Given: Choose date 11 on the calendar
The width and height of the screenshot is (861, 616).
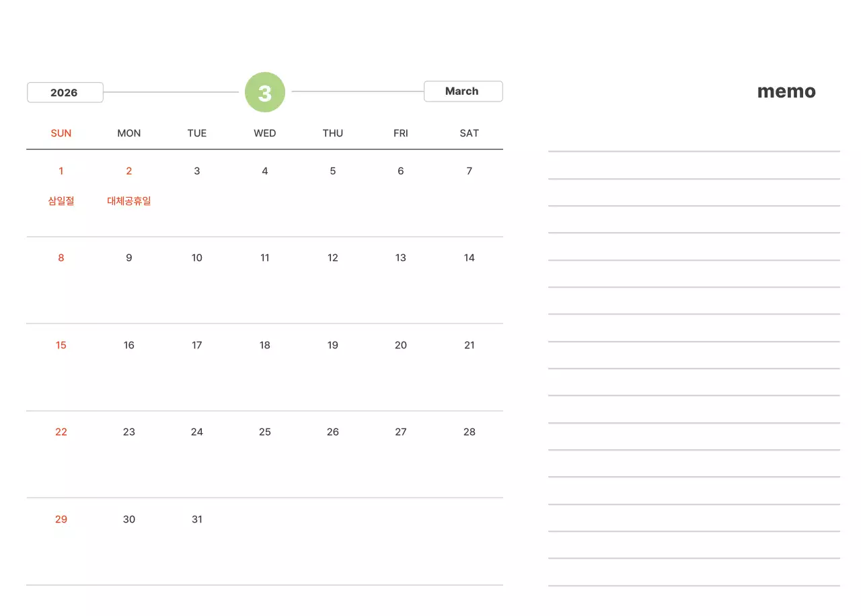Looking at the screenshot, I should tap(265, 258).
